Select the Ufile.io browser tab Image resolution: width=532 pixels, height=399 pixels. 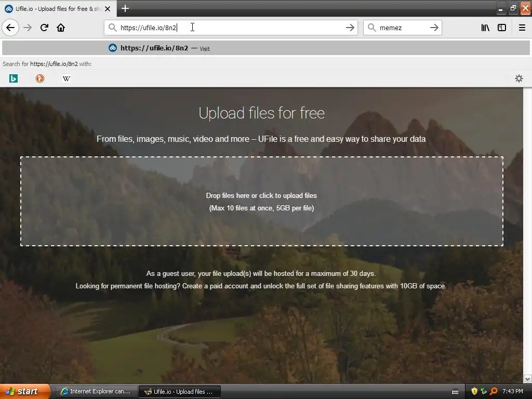(x=58, y=9)
